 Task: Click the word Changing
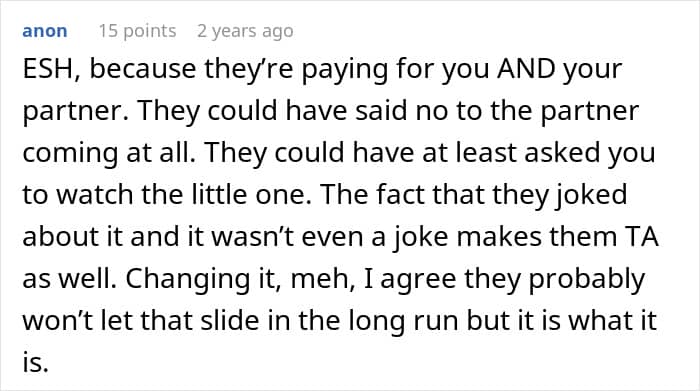pos(187,279)
